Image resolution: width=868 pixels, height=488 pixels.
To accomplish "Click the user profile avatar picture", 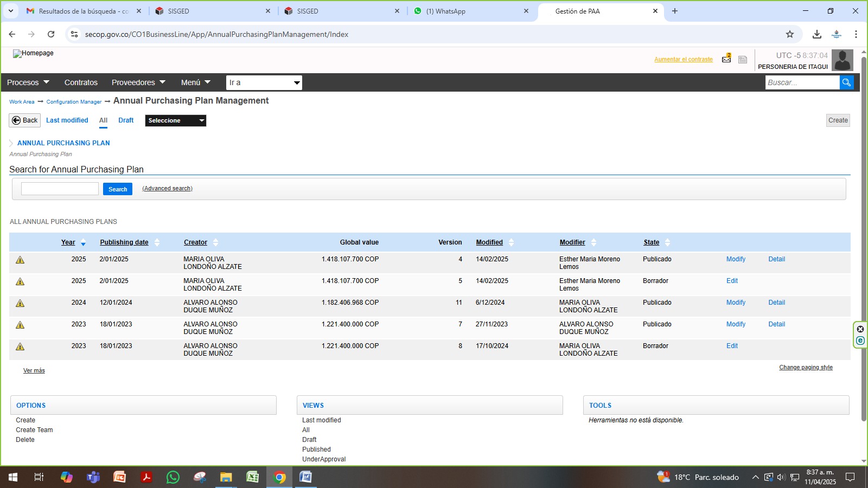I will point(842,60).
